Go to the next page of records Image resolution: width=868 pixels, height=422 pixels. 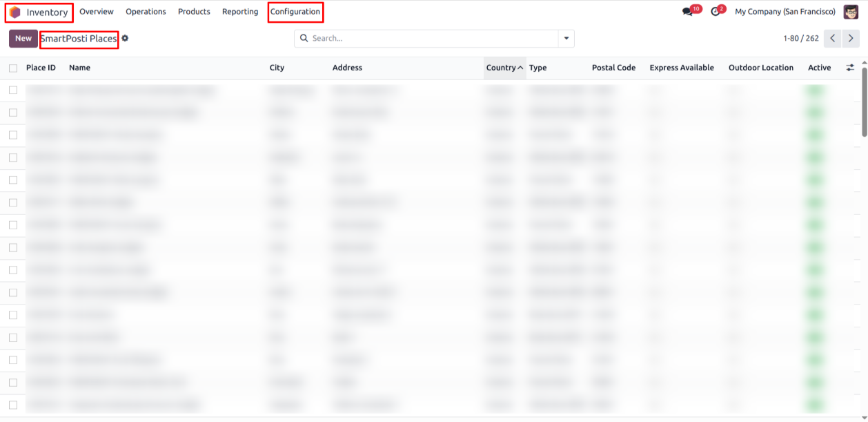pyautogui.click(x=851, y=39)
